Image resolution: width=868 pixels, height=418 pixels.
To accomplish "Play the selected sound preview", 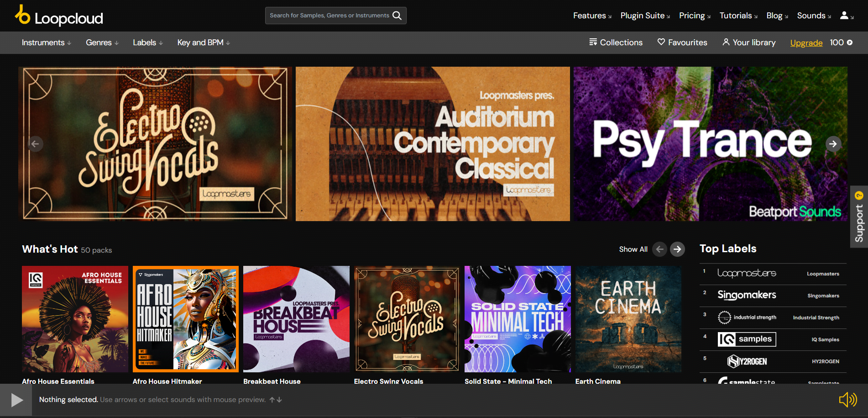I will coord(16,400).
